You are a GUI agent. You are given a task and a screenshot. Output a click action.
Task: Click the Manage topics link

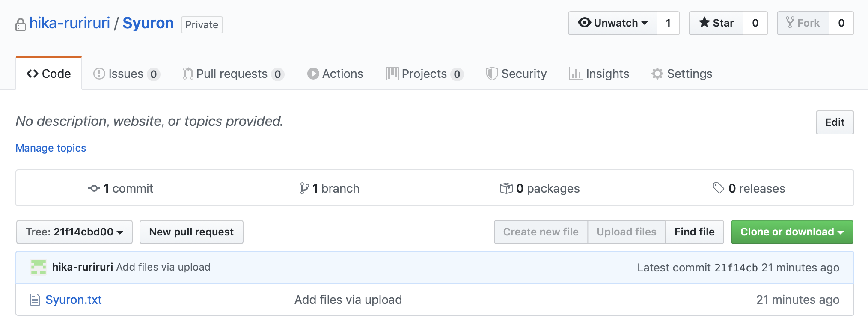coord(51,148)
